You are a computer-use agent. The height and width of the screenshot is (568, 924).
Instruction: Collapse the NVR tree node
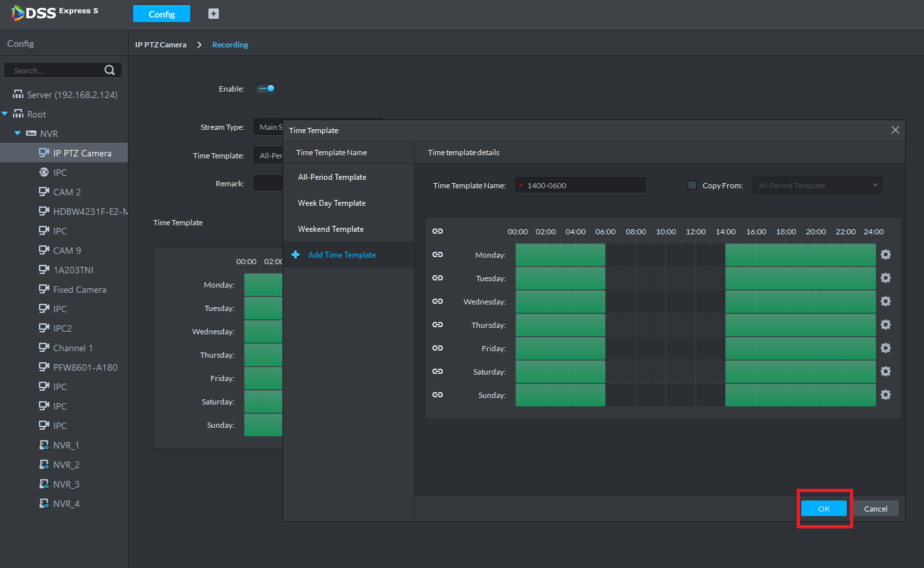pos(18,134)
